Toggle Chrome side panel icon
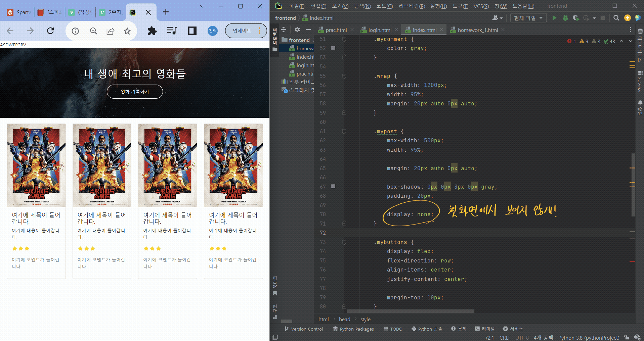 click(x=192, y=31)
